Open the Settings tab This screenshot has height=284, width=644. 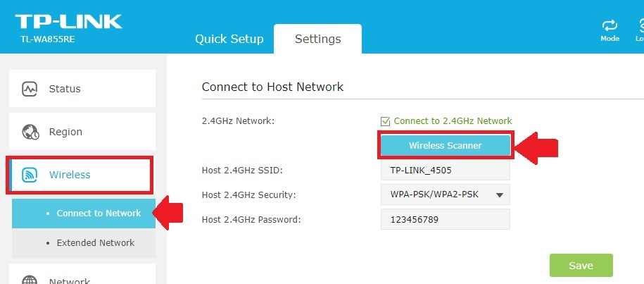tap(317, 39)
